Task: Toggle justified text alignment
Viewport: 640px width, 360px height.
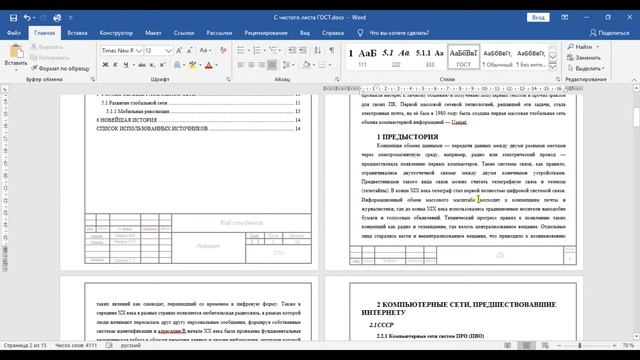Action: click(x=272, y=65)
